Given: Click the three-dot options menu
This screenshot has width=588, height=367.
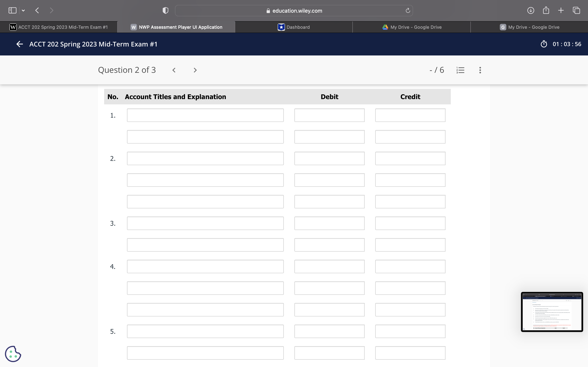Looking at the screenshot, I should [x=480, y=70].
